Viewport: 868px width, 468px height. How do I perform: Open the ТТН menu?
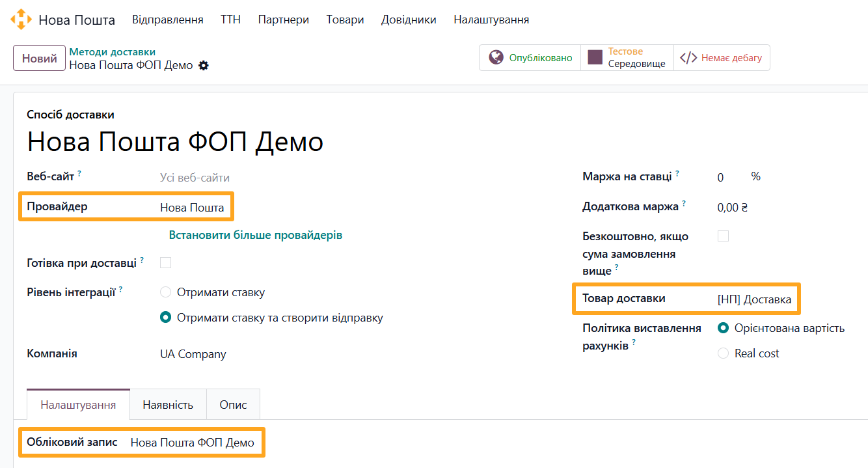coord(230,20)
